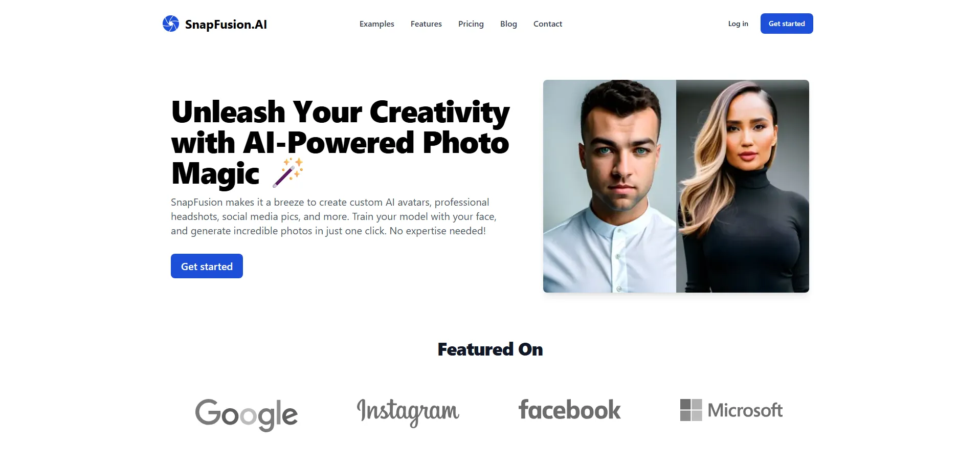Click the facebook logo

click(570, 410)
